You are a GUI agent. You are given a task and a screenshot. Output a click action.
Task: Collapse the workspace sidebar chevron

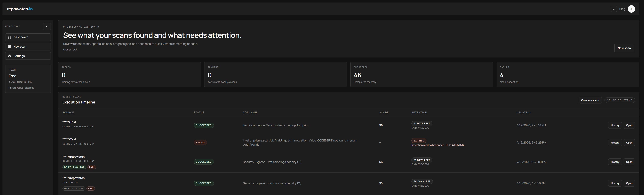pos(47,26)
